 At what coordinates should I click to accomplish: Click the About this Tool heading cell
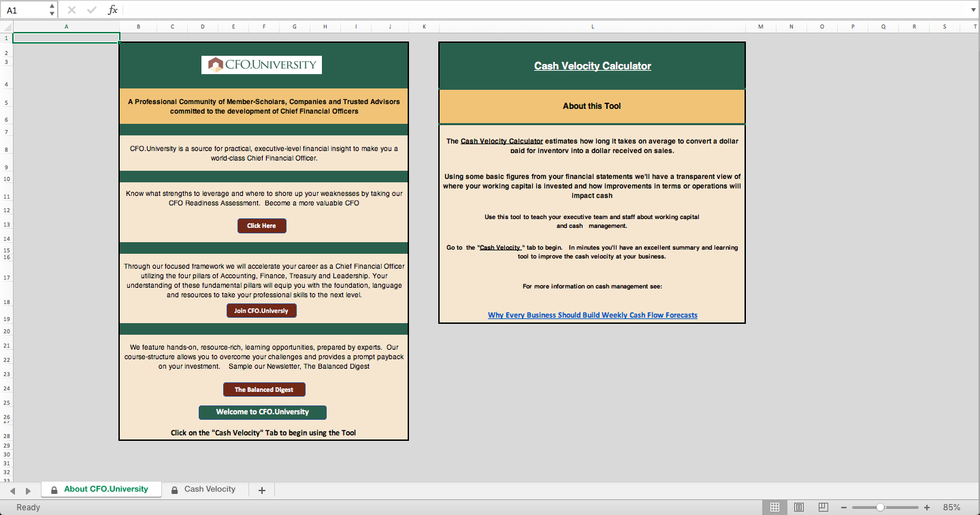[x=592, y=106]
